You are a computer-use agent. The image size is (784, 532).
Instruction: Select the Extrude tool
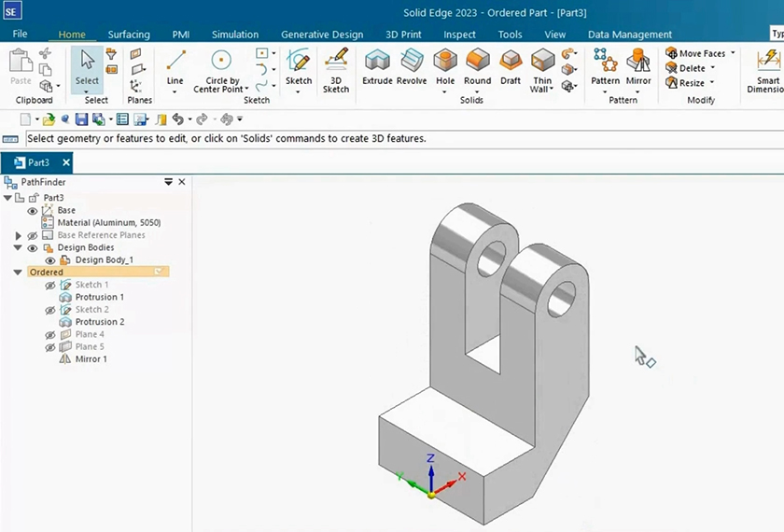pyautogui.click(x=377, y=66)
